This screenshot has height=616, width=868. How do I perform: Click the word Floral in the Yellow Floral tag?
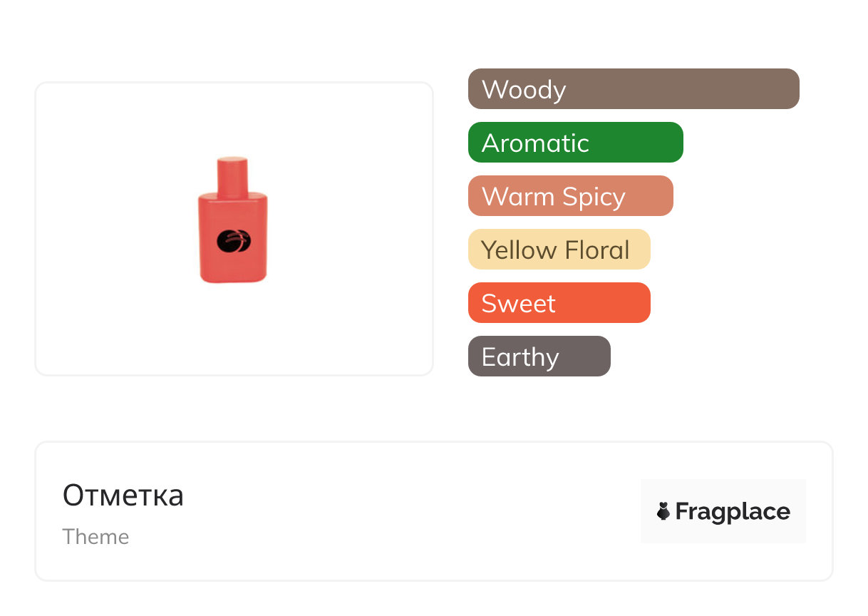pos(596,250)
